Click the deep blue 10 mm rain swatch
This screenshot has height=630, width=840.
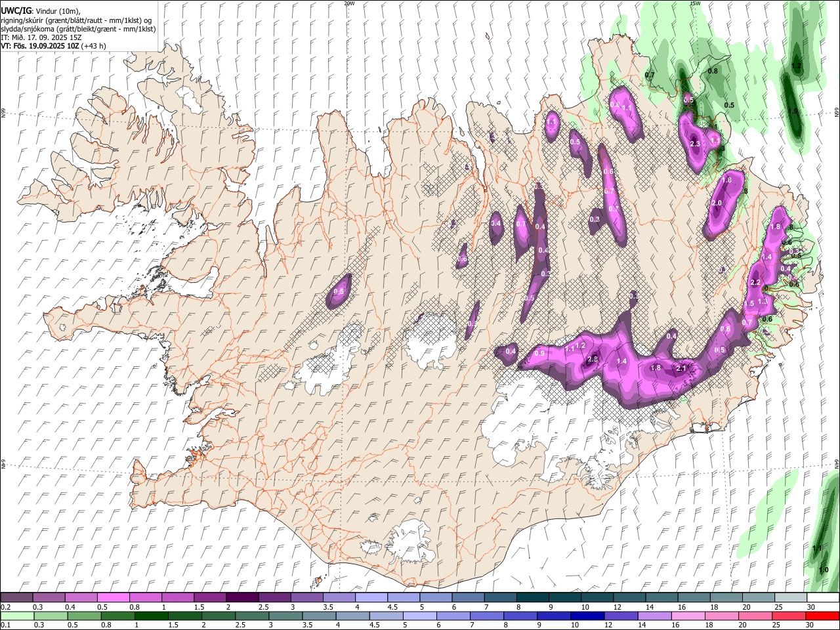(587, 616)
